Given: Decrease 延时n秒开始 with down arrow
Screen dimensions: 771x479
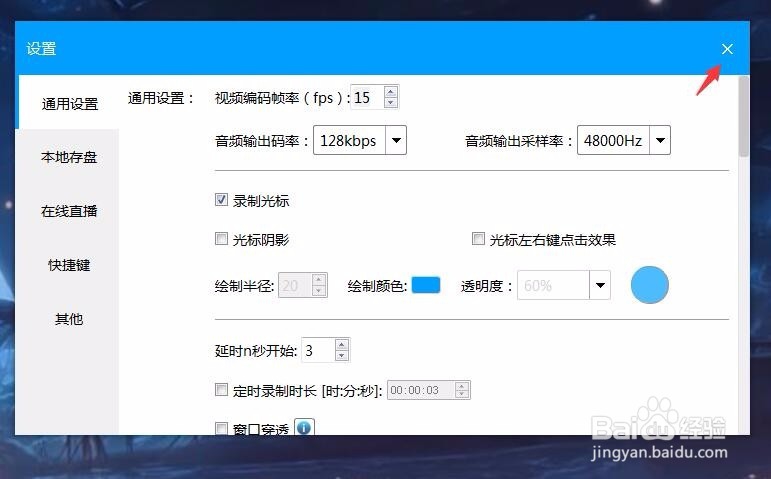Looking at the screenshot, I should point(342,356).
